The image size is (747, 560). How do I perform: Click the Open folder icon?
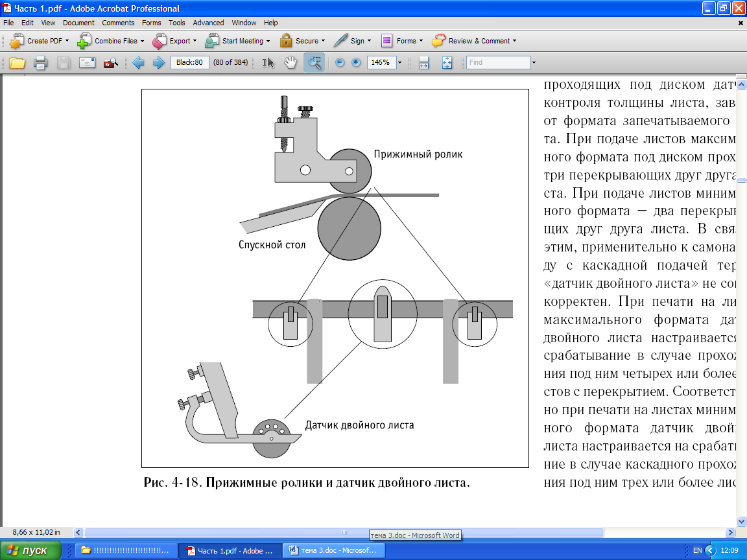pos(17,63)
